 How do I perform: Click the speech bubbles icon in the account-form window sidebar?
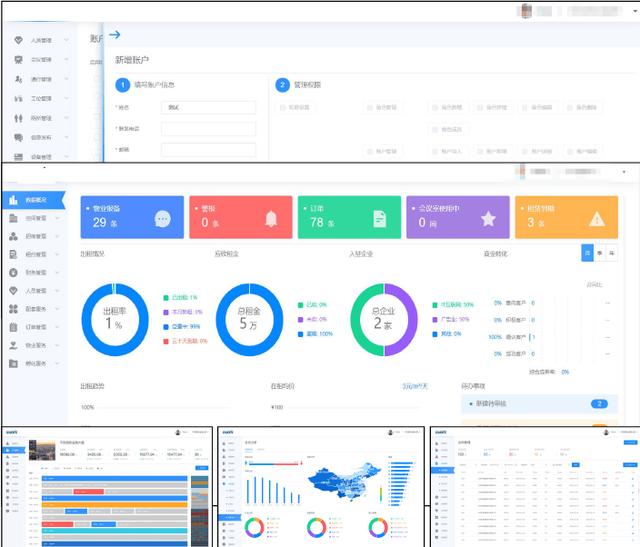(x=18, y=138)
